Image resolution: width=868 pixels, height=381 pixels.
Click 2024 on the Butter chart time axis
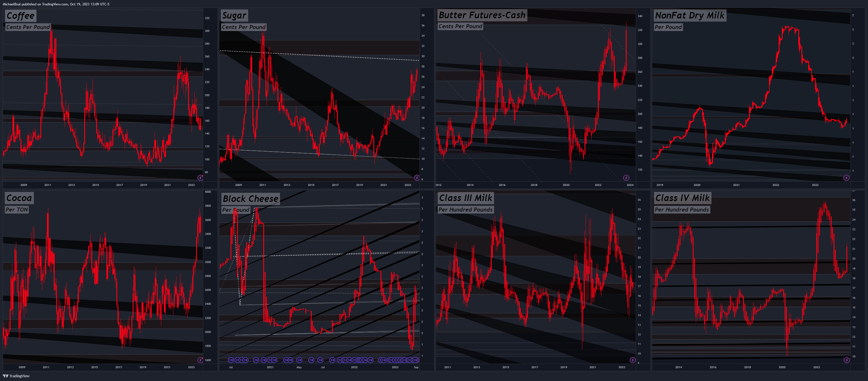click(x=630, y=185)
